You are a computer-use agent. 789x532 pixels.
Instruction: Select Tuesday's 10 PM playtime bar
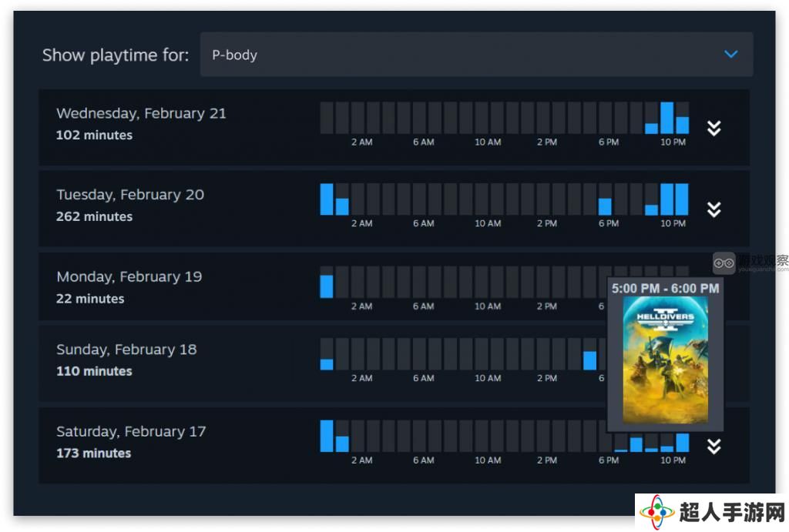(x=666, y=199)
